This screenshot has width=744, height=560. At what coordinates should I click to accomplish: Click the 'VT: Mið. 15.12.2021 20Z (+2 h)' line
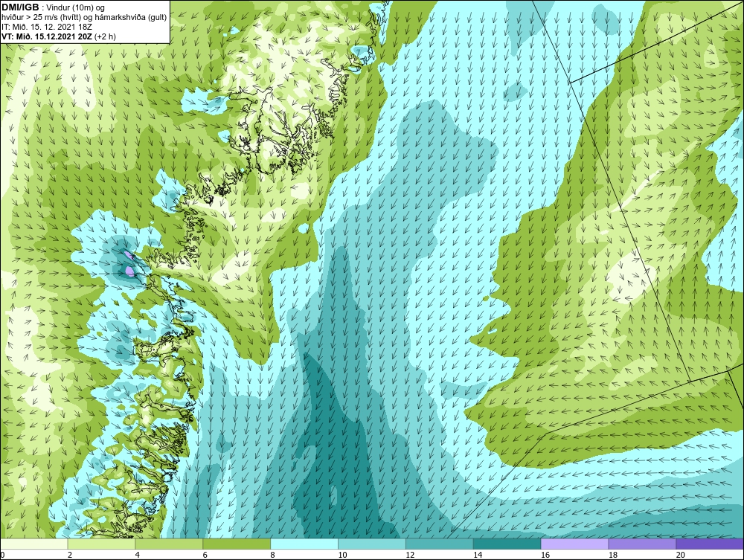[58, 36]
